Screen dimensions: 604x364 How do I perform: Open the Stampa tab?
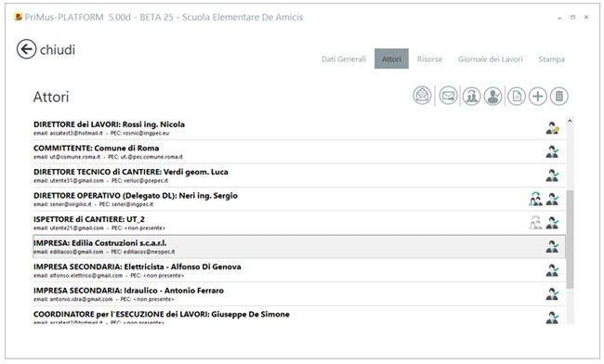pos(551,58)
